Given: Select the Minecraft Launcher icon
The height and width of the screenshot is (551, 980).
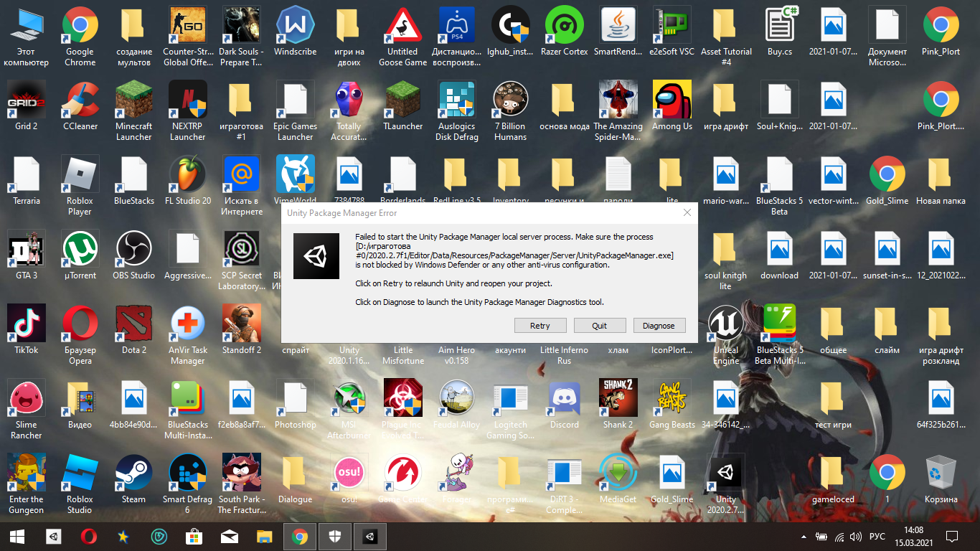Looking at the screenshot, I should 133,111.
